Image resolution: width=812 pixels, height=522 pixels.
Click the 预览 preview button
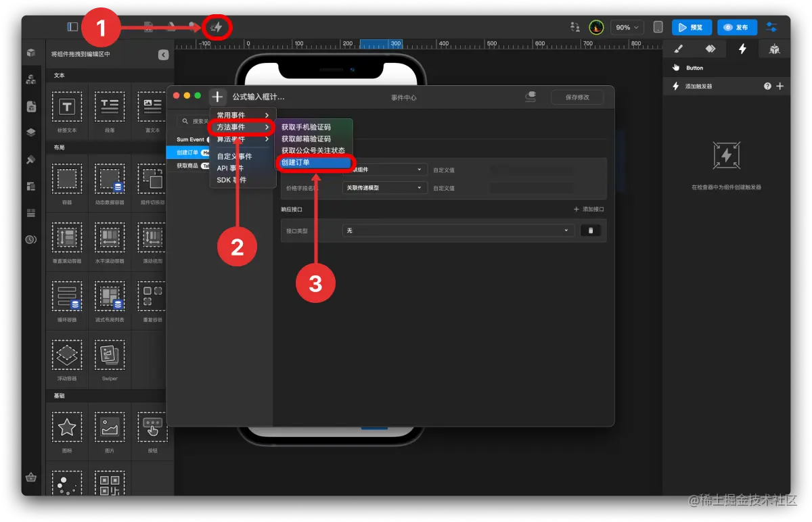(x=692, y=27)
